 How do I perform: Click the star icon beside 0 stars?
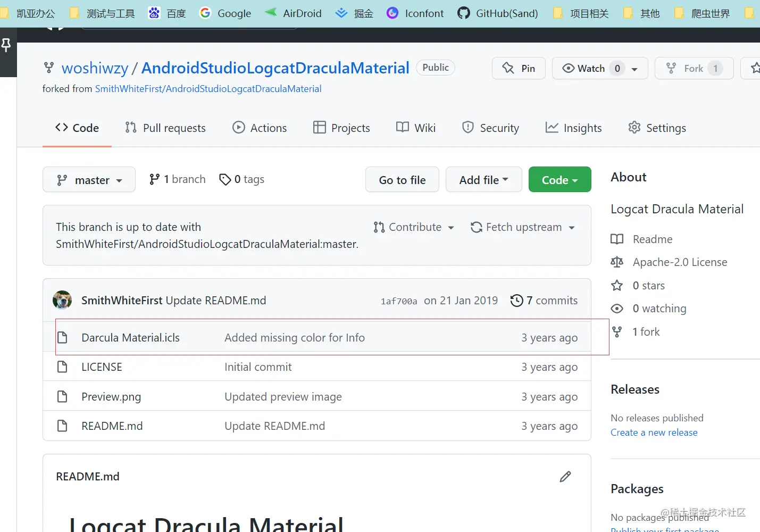(617, 286)
